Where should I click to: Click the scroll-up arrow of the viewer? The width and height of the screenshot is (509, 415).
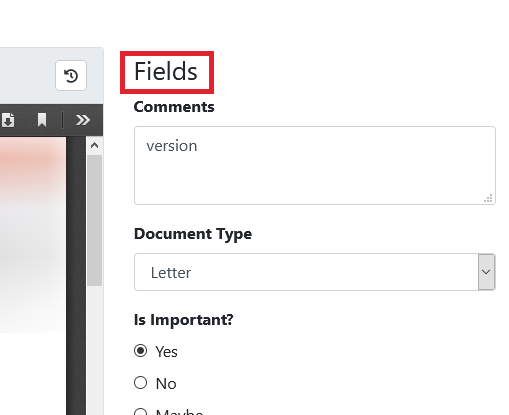pyautogui.click(x=95, y=145)
